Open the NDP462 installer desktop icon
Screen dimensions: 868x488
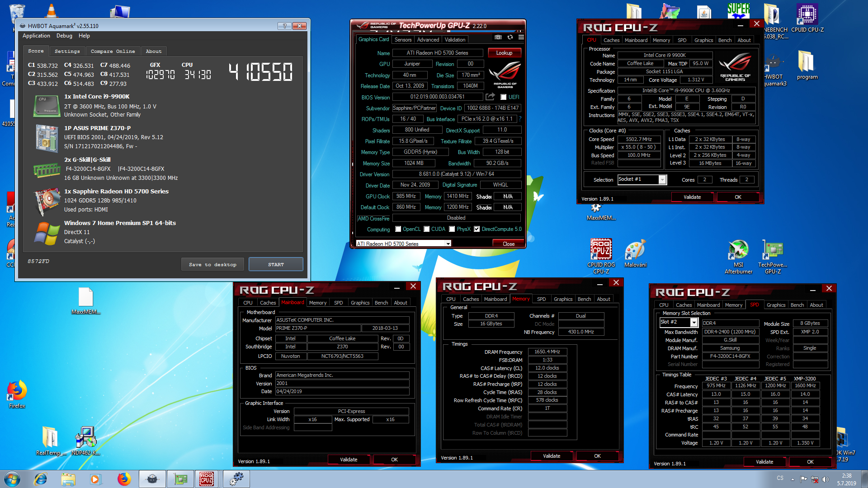[85, 441]
